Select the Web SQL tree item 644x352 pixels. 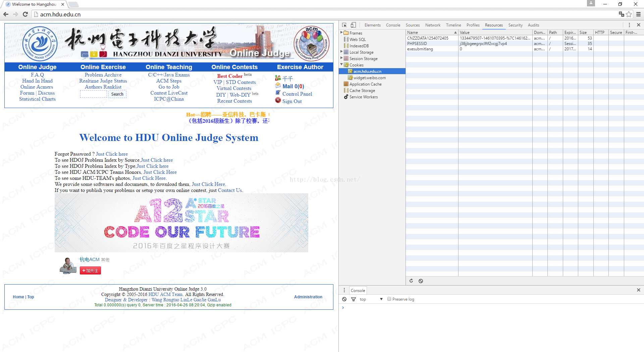pyautogui.click(x=357, y=40)
